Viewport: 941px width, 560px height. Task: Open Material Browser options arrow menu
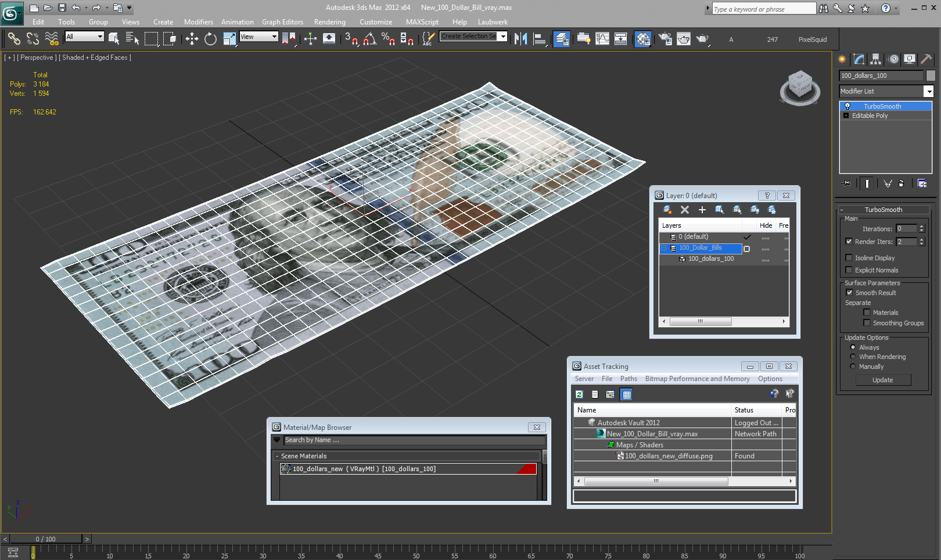click(277, 440)
